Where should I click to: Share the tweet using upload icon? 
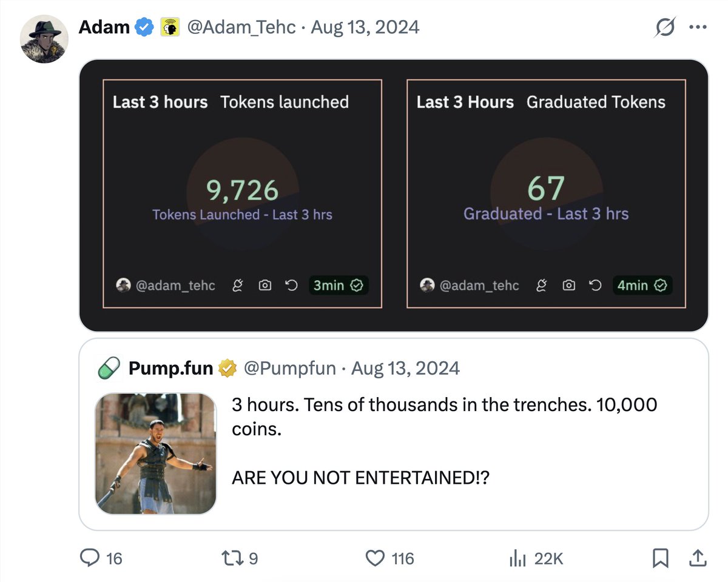(x=698, y=558)
